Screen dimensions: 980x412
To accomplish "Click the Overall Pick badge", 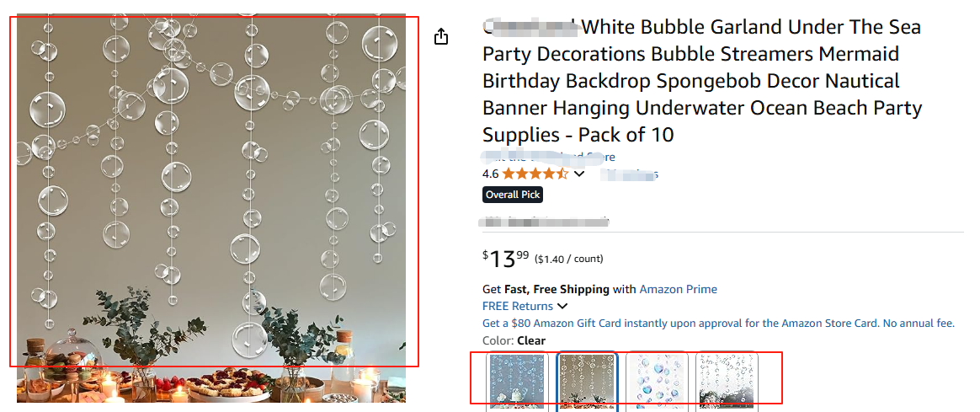I will pos(513,195).
